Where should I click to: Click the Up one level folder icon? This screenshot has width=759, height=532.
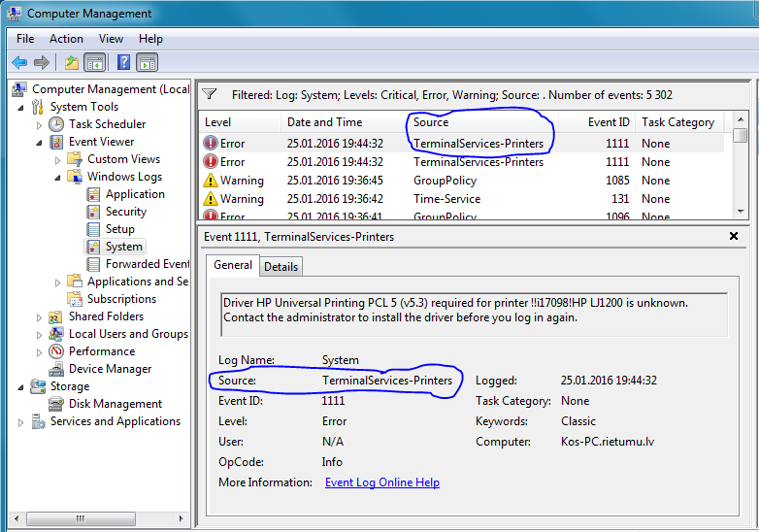click(71, 62)
